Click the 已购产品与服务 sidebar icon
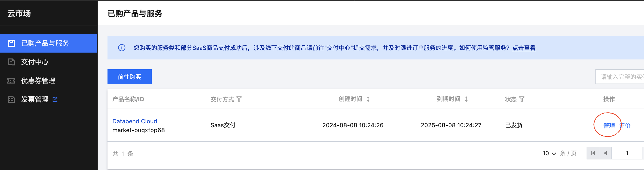Viewport: 644px width, 170px height. pyautogui.click(x=11, y=43)
